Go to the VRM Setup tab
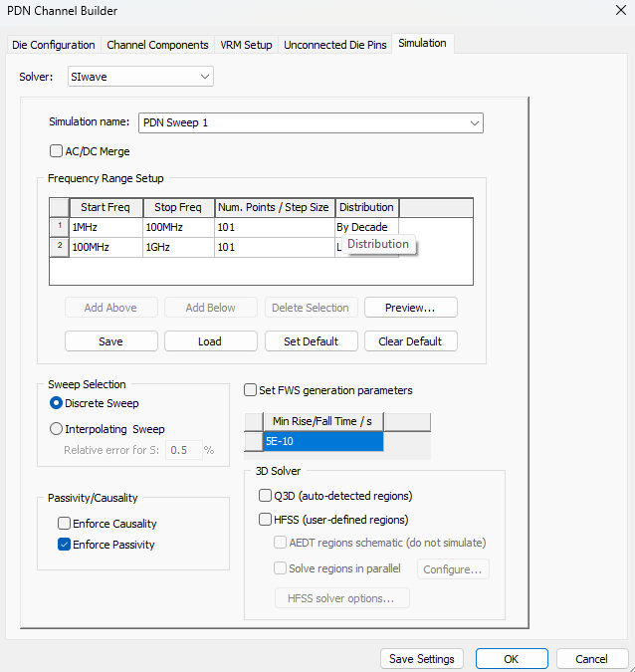This screenshot has width=635, height=672. tap(246, 45)
